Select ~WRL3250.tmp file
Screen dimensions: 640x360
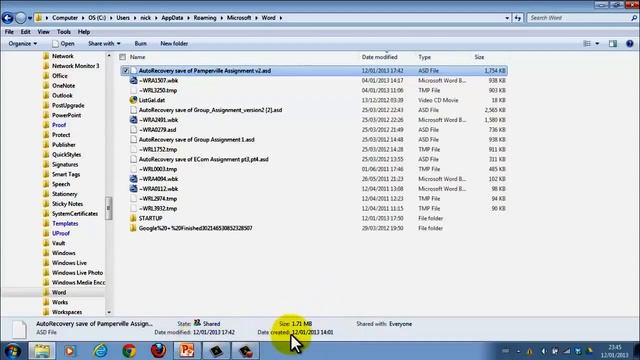point(158,90)
